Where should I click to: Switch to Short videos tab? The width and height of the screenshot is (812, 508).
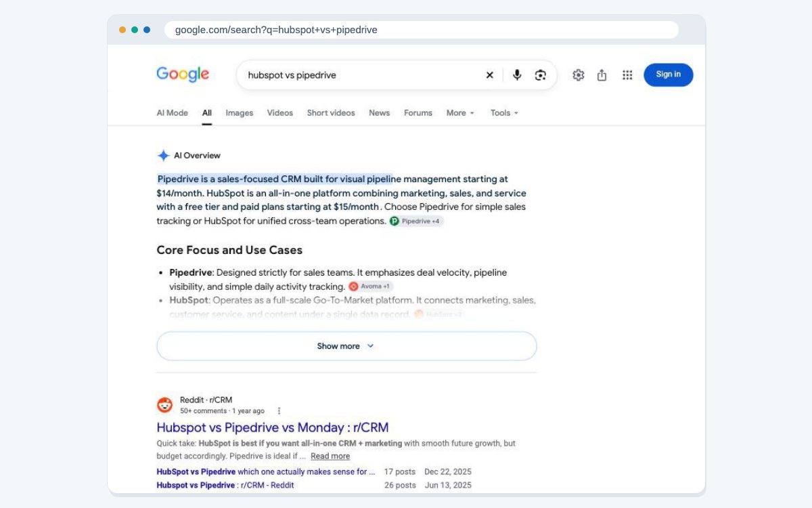coord(331,113)
